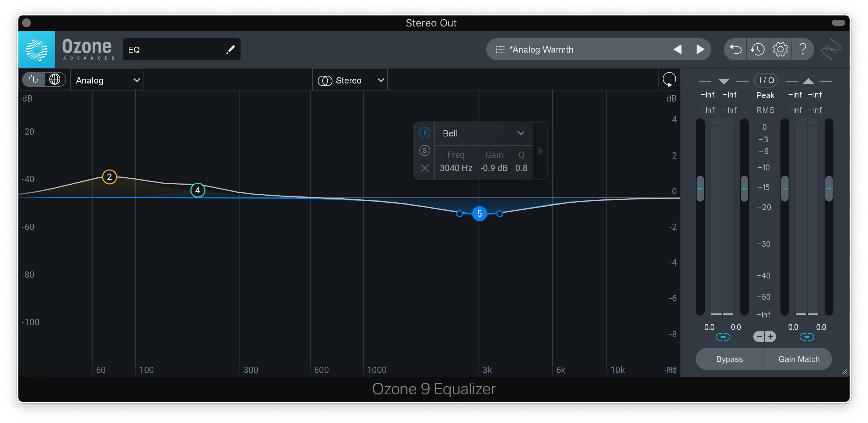Open the settings gear icon

click(x=780, y=49)
